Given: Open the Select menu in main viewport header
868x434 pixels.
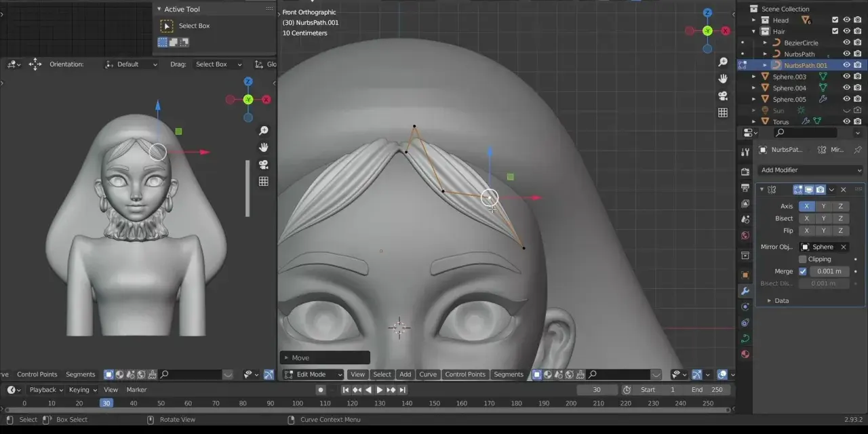Looking at the screenshot, I should [382, 374].
